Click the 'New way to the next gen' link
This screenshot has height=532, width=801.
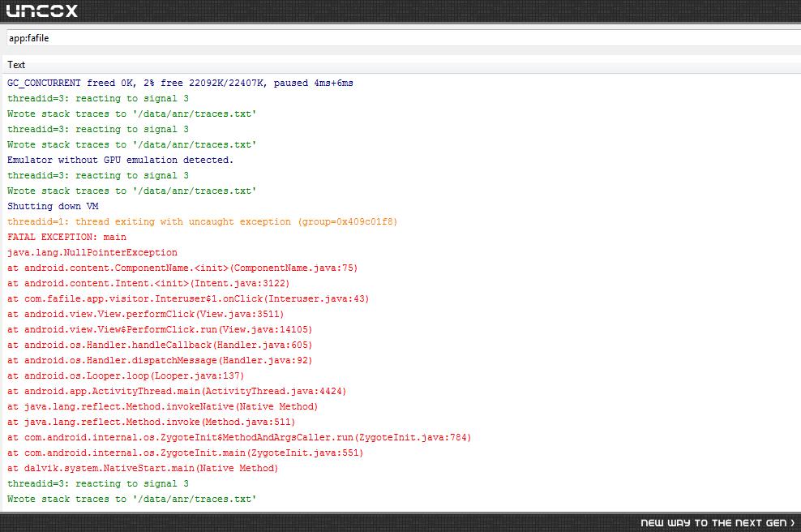[x=717, y=522]
